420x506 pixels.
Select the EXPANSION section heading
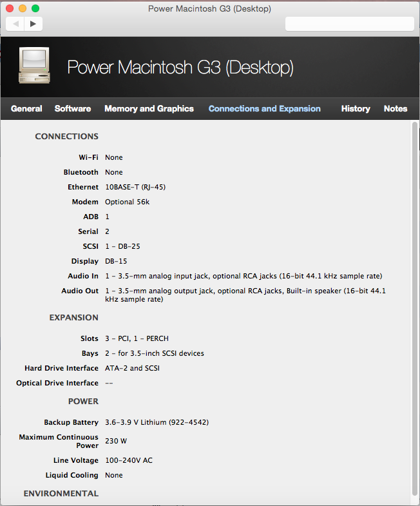tap(74, 318)
